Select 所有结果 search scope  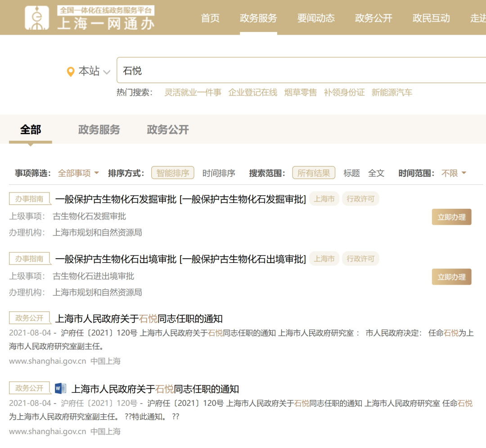coord(314,173)
